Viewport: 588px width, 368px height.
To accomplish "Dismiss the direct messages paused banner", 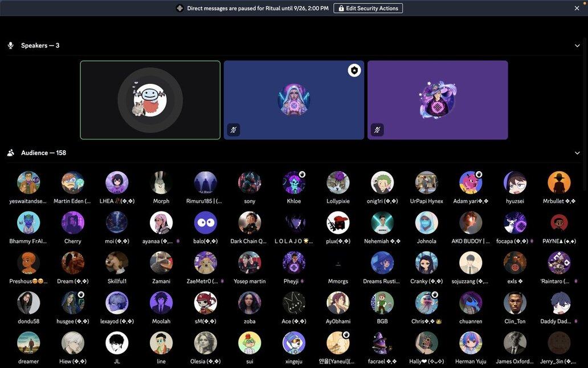I will 577,8.
